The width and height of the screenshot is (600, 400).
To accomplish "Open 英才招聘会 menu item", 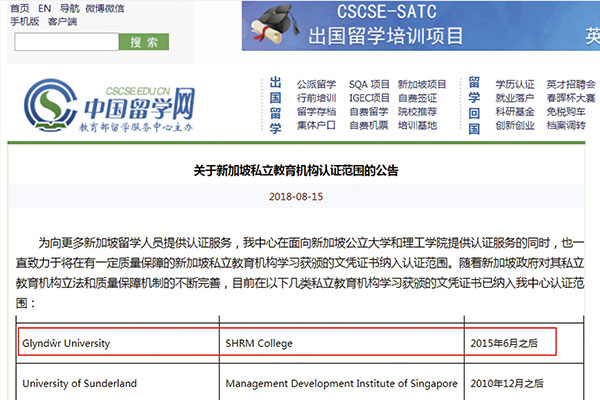I will pyautogui.click(x=571, y=84).
